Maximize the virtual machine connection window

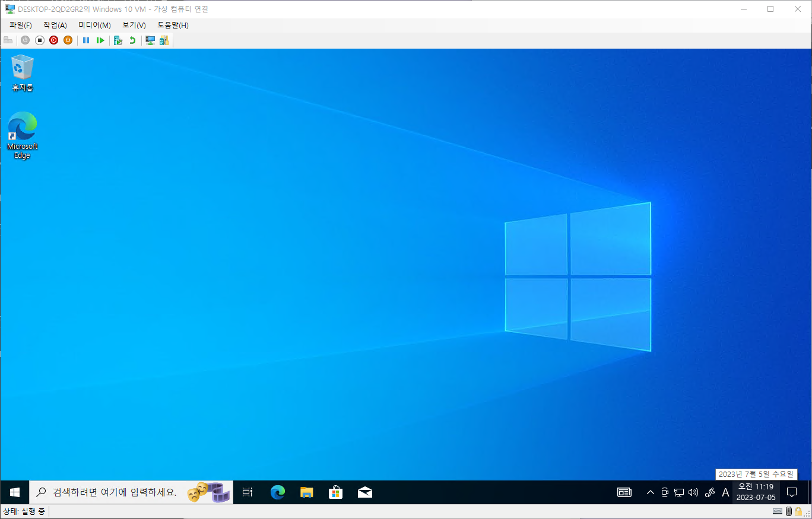[x=770, y=9]
